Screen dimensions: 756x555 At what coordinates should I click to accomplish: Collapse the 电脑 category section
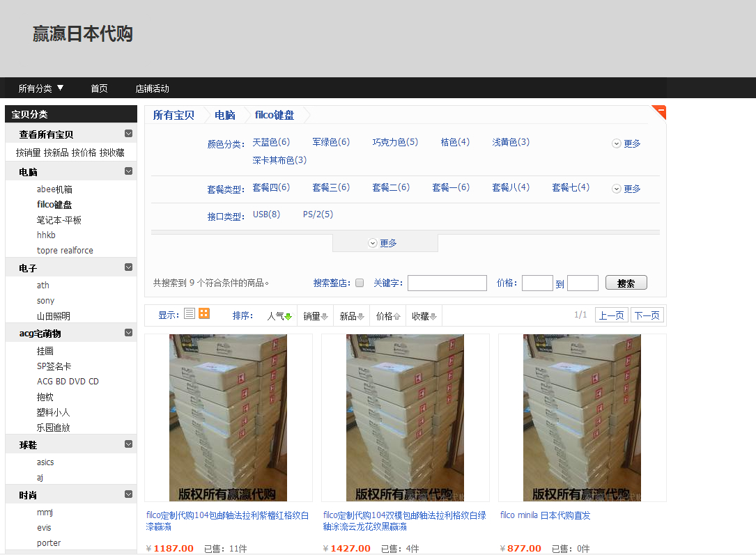pos(128,171)
